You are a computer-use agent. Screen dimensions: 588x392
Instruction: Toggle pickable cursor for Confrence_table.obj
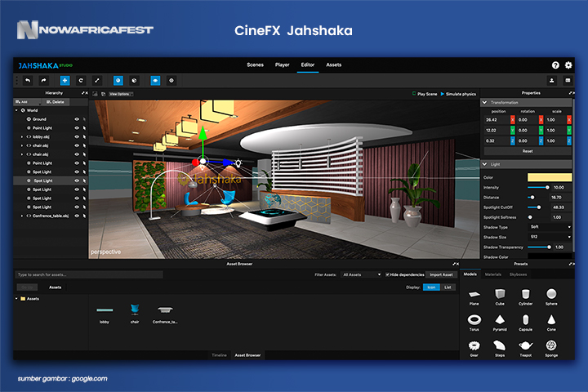point(84,216)
